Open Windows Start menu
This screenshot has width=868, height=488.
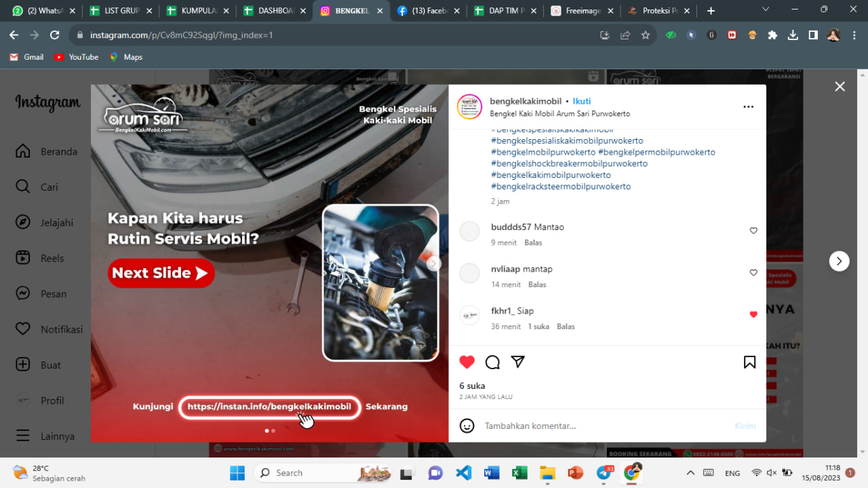pyautogui.click(x=237, y=472)
